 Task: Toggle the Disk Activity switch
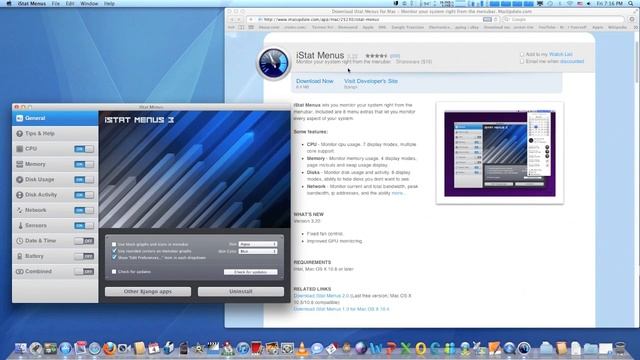[x=84, y=195]
